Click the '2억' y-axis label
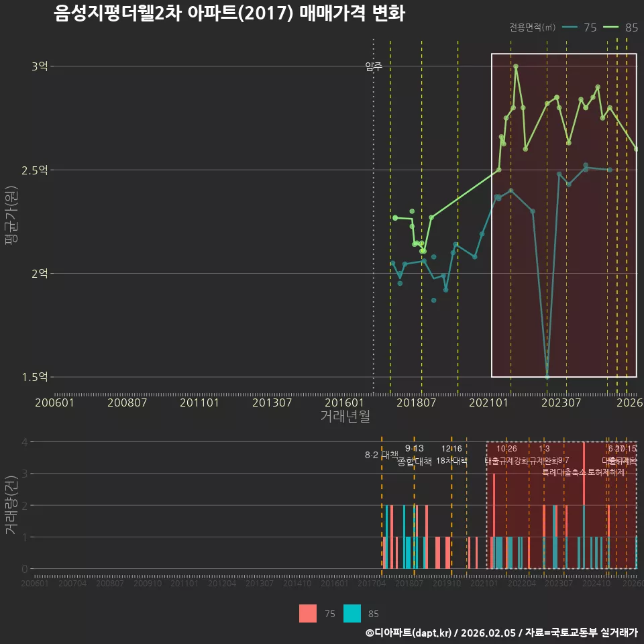The image size is (644, 644). click(40, 274)
